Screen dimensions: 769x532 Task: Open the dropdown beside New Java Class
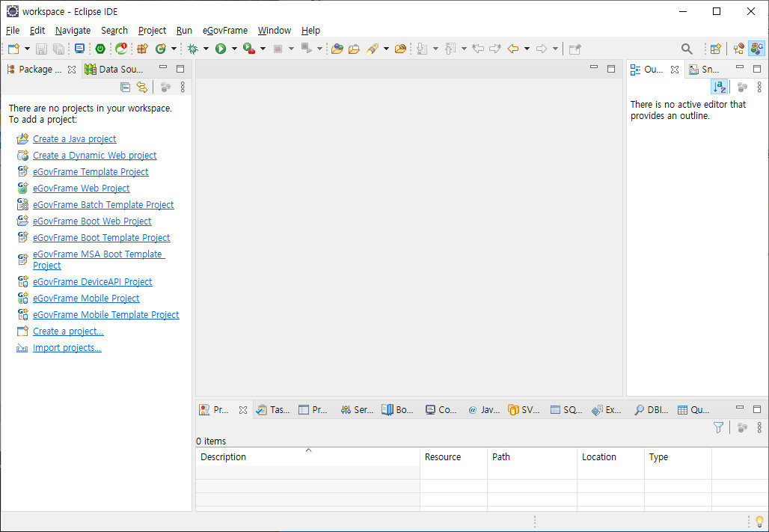174,49
